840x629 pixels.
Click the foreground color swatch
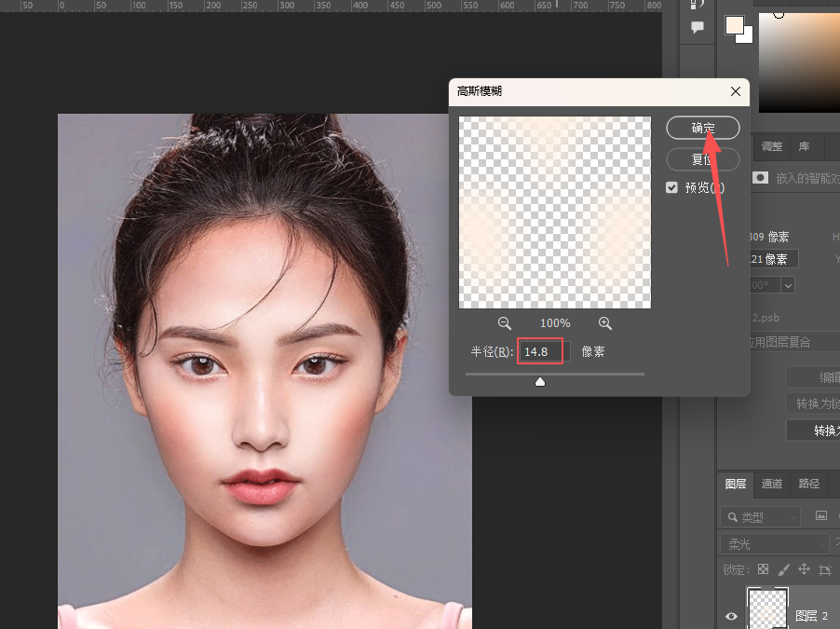734,26
